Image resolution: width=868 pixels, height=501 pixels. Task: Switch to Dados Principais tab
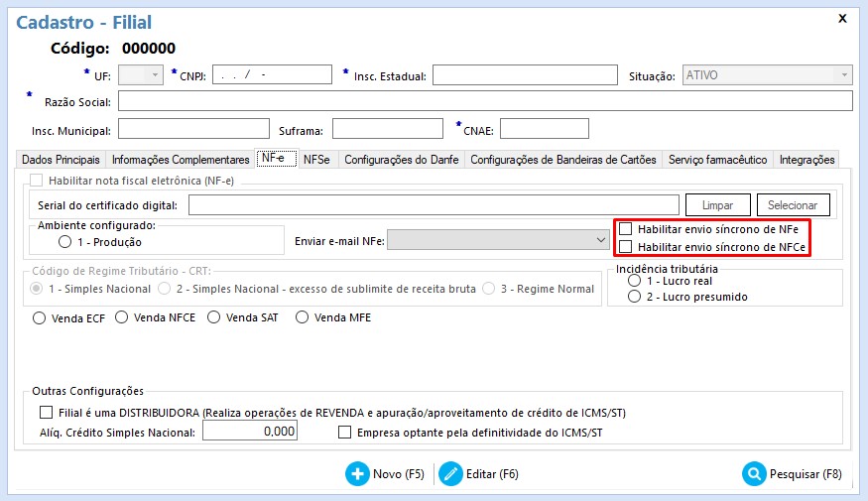pos(61,159)
